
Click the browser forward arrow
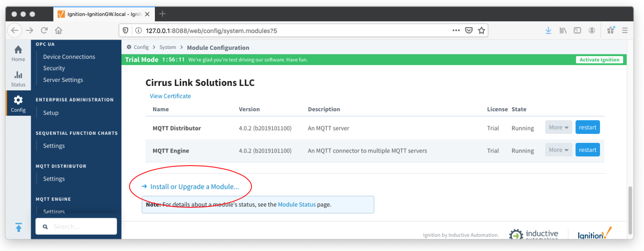click(x=29, y=30)
